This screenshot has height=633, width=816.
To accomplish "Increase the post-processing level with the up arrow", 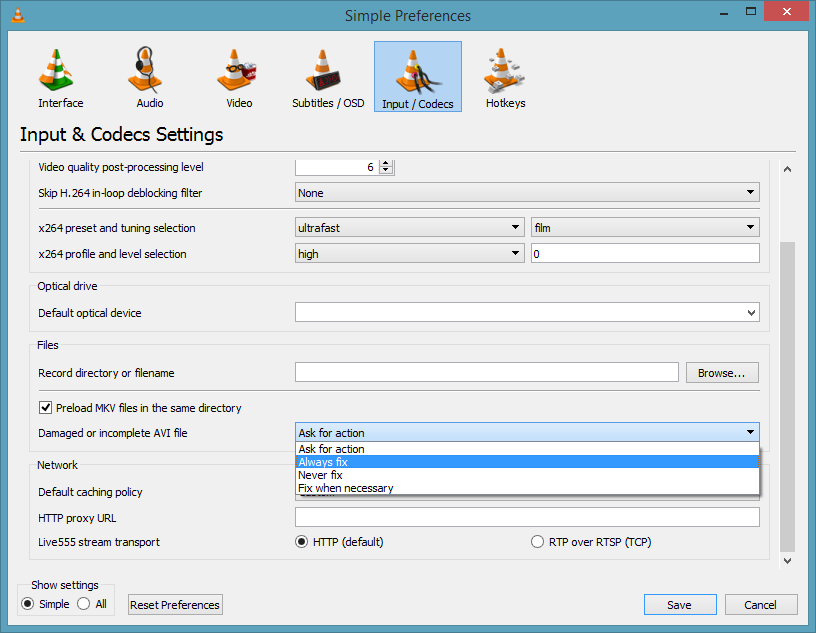I will point(386,163).
